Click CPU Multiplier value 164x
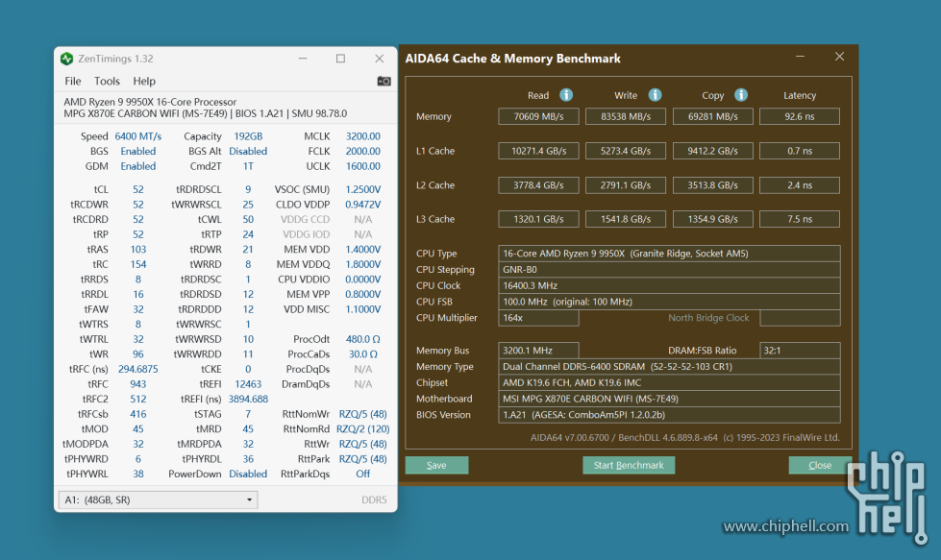 (538, 318)
